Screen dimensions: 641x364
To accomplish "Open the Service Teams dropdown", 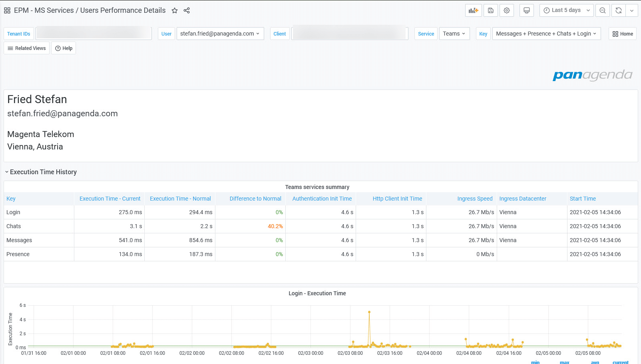I will (454, 34).
